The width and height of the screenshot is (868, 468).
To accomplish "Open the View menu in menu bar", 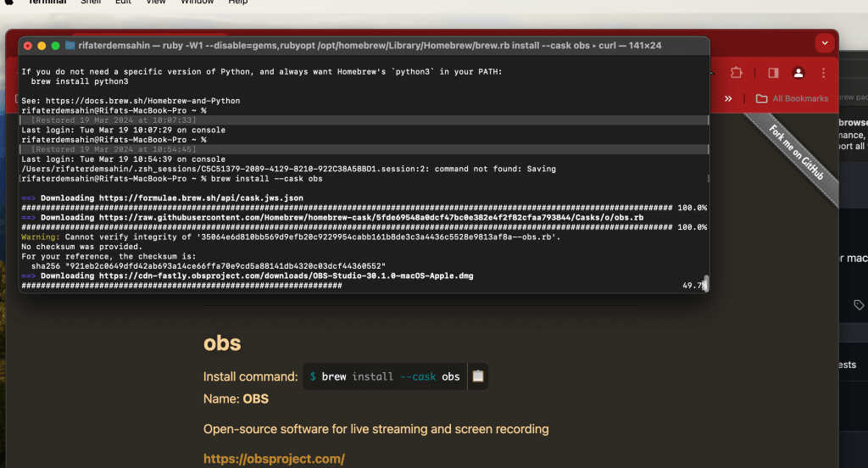I will coord(156,3).
